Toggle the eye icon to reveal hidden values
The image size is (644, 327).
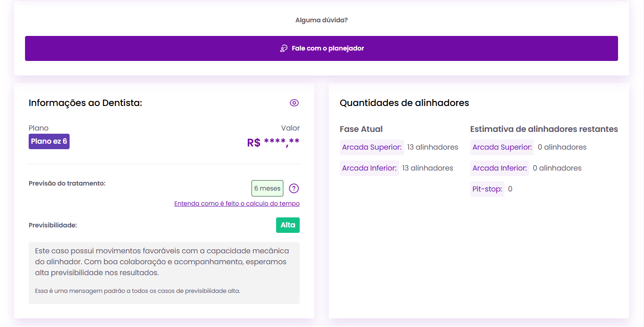[294, 103]
